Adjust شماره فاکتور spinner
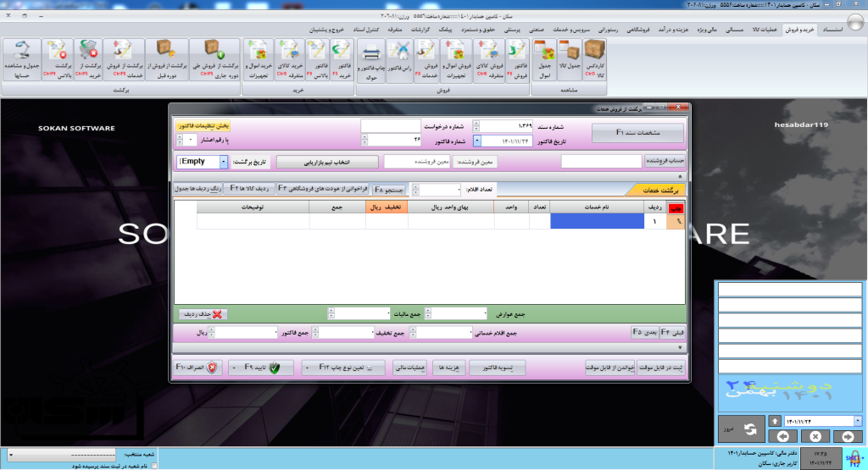The height and width of the screenshot is (470, 868). (x=364, y=141)
